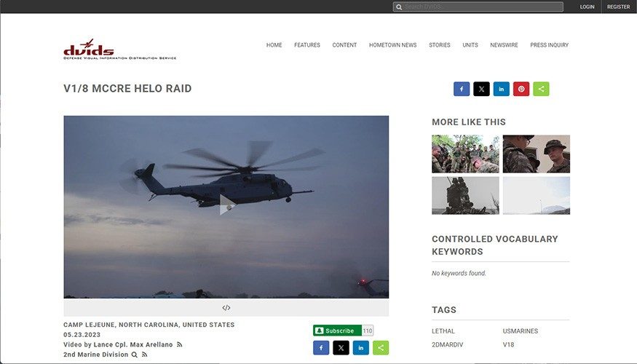
Task: Open the Press Inquiry page
Action: click(x=549, y=45)
